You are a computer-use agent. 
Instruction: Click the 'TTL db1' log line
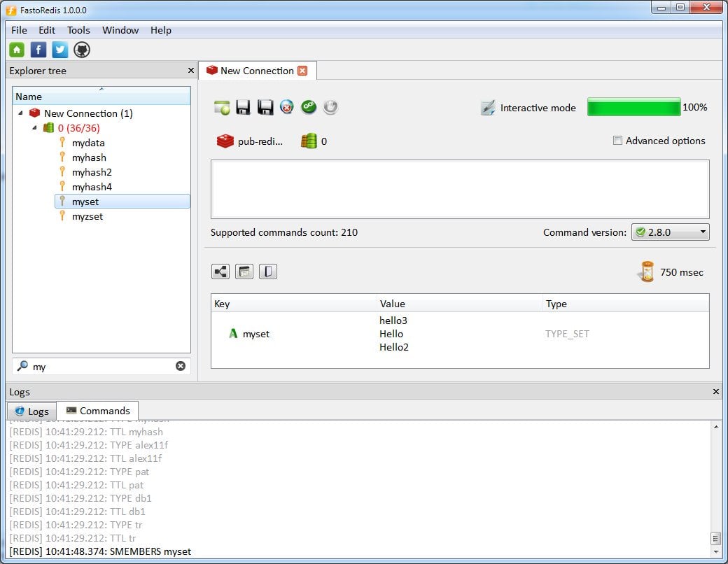pyautogui.click(x=78, y=512)
